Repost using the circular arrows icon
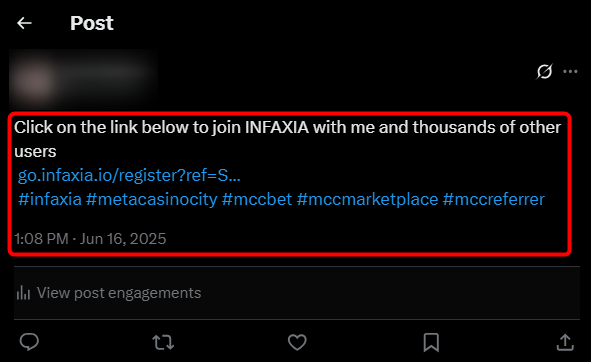The width and height of the screenshot is (591, 362). coord(163,342)
